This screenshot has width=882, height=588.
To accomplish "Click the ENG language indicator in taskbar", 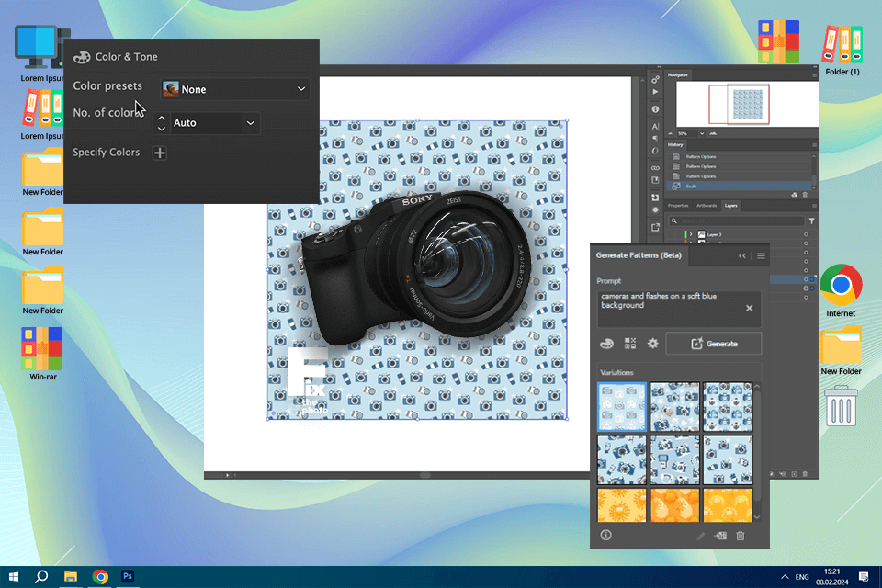I will click(802, 577).
